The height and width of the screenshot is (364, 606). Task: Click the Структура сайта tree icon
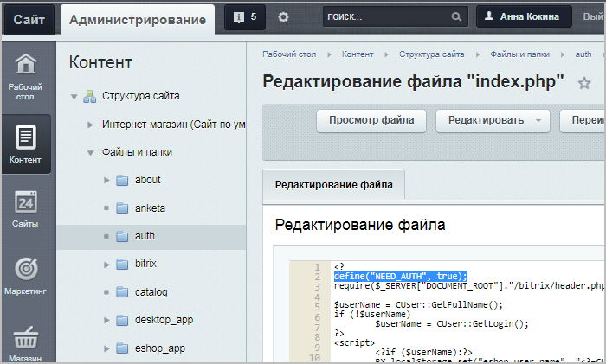(x=90, y=96)
